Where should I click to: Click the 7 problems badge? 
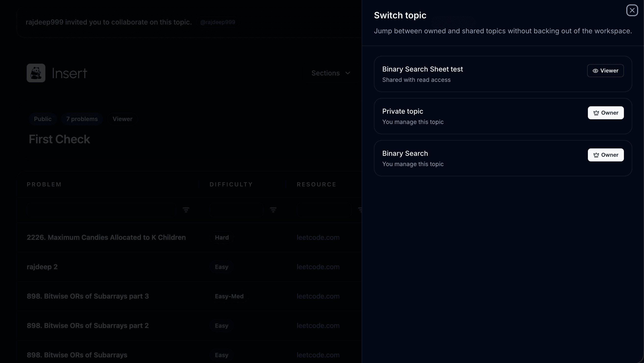(82, 119)
